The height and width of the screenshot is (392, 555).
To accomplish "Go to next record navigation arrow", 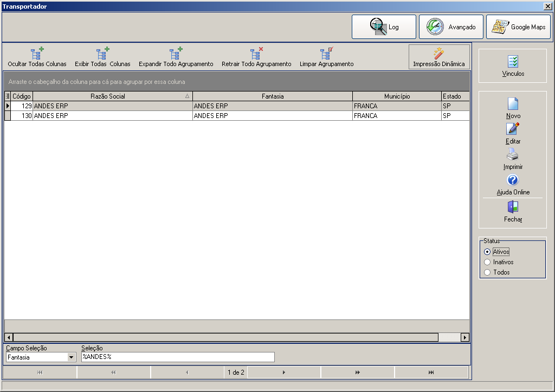I will [284, 372].
